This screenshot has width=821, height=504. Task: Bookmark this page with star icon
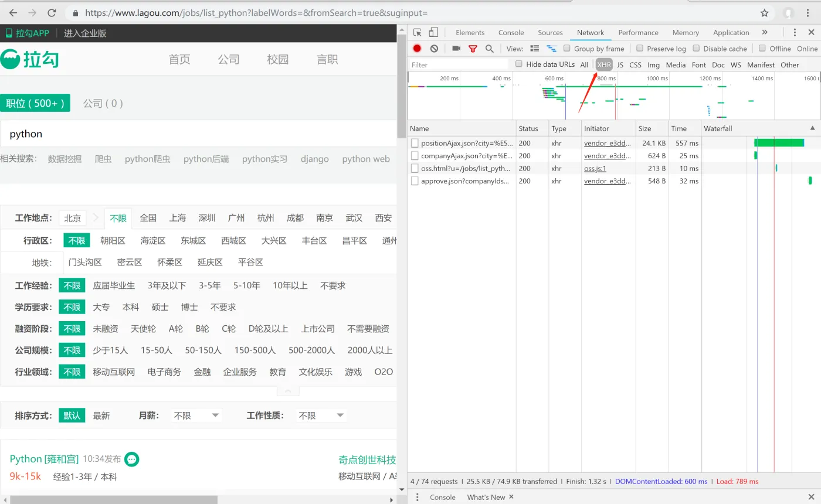[764, 12]
